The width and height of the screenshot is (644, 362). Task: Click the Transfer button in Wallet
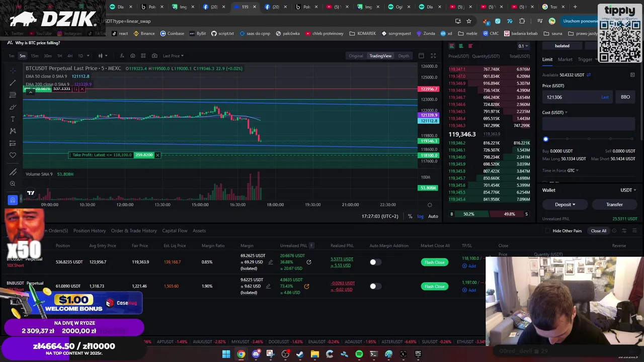point(614,205)
